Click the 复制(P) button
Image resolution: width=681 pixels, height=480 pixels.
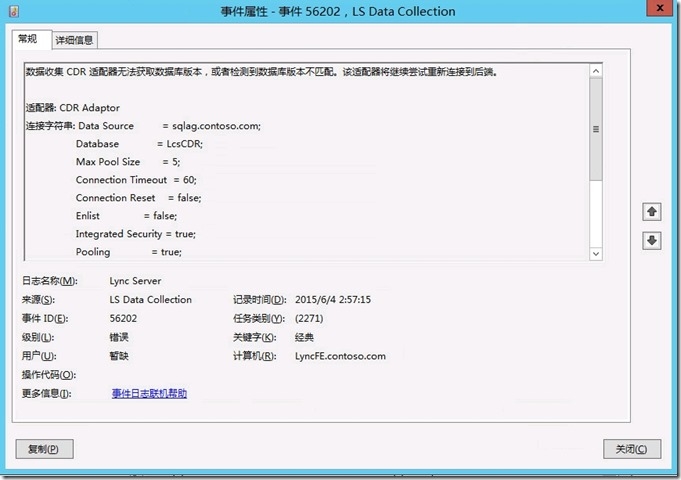click(x=44, y=449)
